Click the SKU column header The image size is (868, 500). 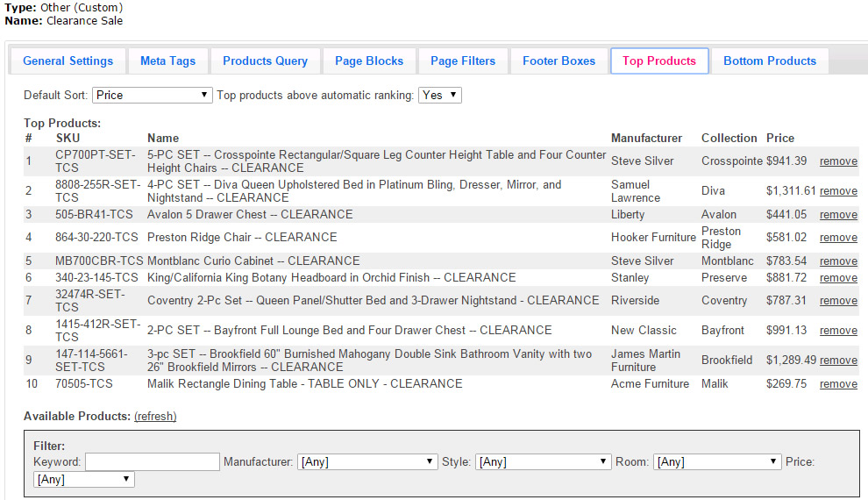click(68, 139)
